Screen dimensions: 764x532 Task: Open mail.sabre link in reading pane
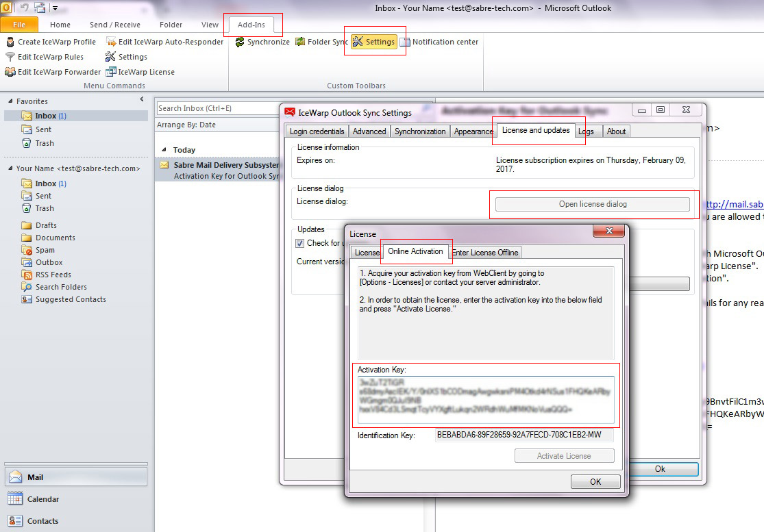pyautogui.click(x=735, y=205)
